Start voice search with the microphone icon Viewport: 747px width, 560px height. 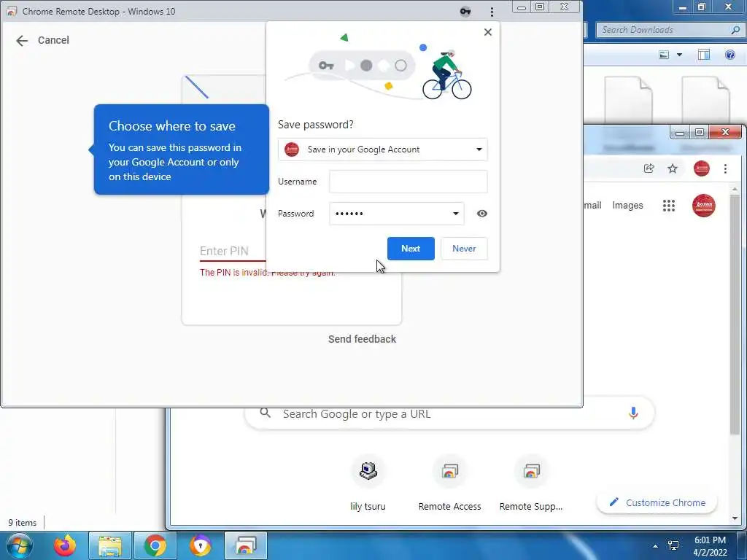[x=632, y=413]
